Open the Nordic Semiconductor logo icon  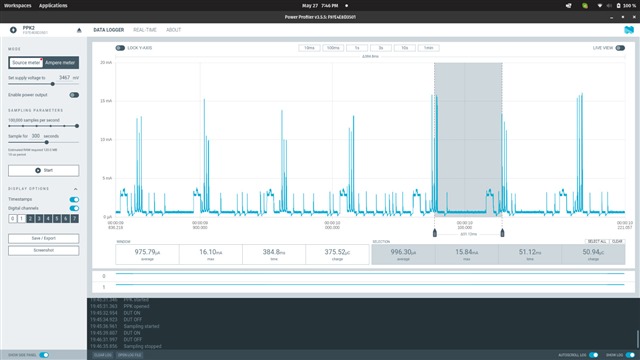[x=629, y=30]
